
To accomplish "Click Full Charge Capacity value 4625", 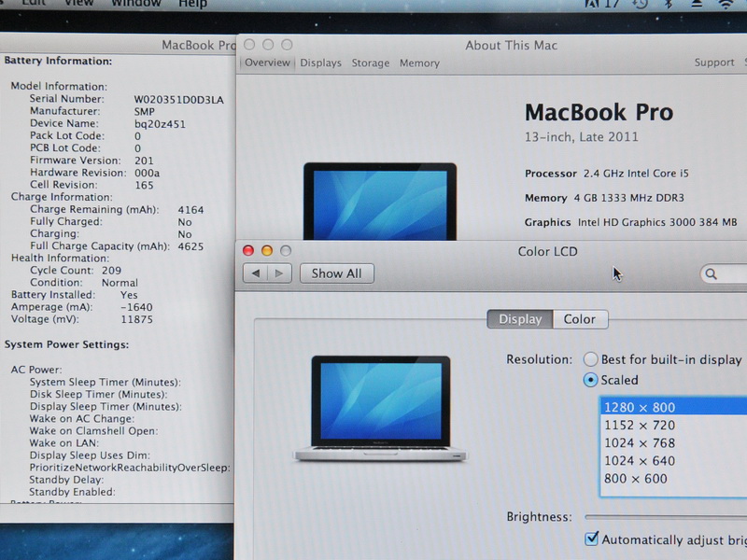I will pos(190,246).
